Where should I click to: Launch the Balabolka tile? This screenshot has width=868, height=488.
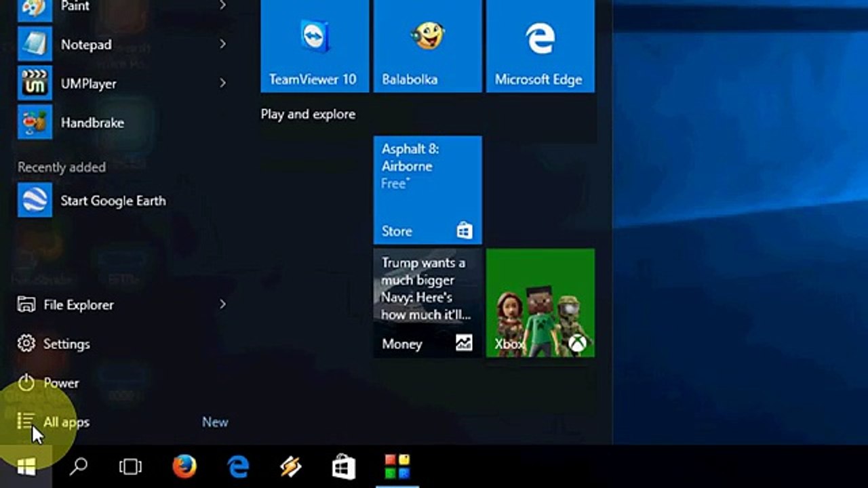pos(428,45)
